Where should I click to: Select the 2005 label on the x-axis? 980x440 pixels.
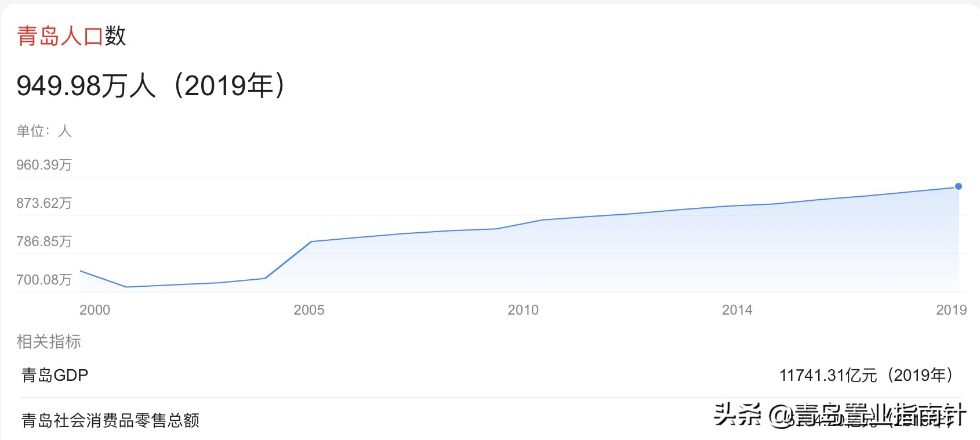[308, 310]
